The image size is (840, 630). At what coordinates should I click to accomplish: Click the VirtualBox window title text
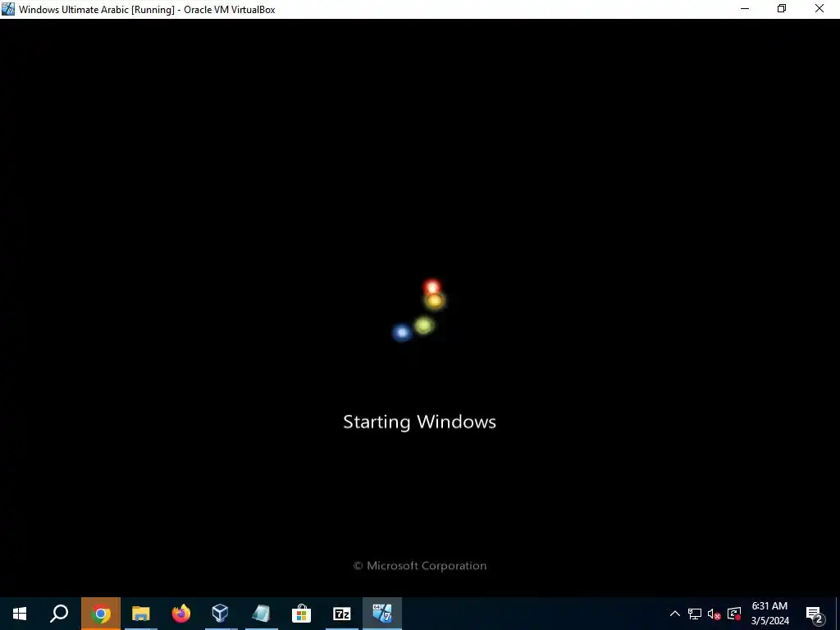pyautogui.click(x=147, y=10)
